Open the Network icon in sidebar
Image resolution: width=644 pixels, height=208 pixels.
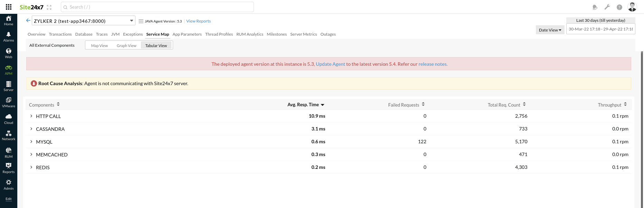(9, 134)
